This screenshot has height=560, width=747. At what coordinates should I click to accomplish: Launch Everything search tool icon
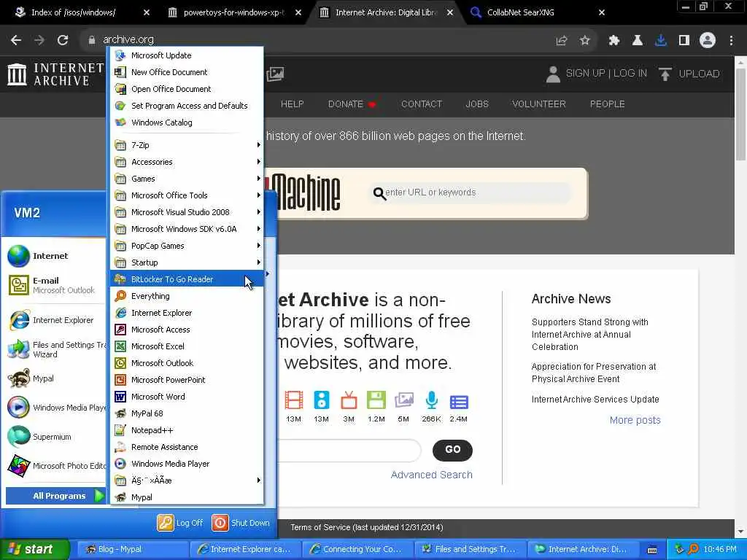(x=120, y=296)
